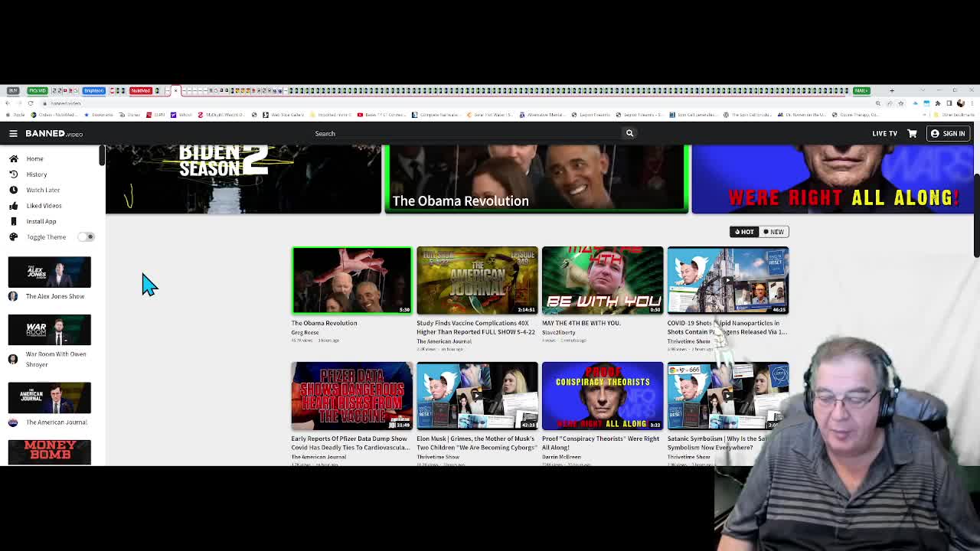Open 'MAY THE 4TH BE WITH YOU.' title

[581, 323]
